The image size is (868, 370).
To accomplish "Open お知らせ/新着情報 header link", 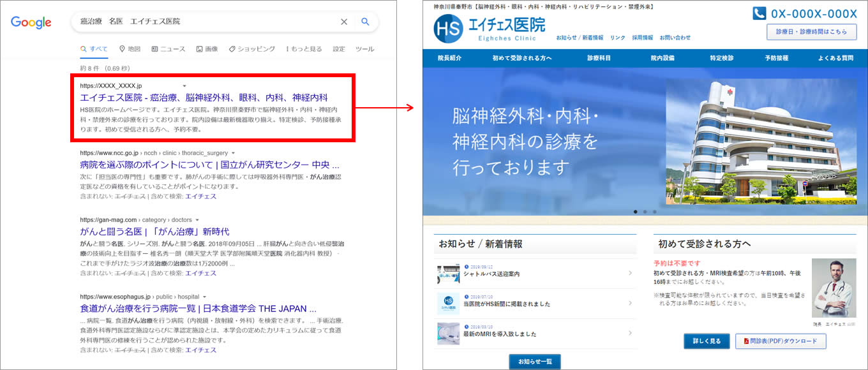I will pos(580,38).
